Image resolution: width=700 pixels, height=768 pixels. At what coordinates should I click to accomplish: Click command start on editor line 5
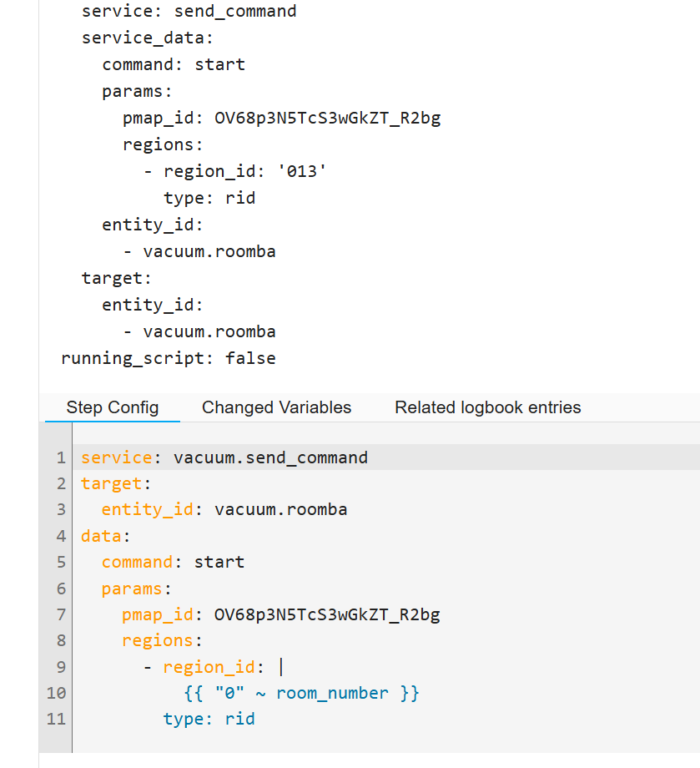coord(173,562)
